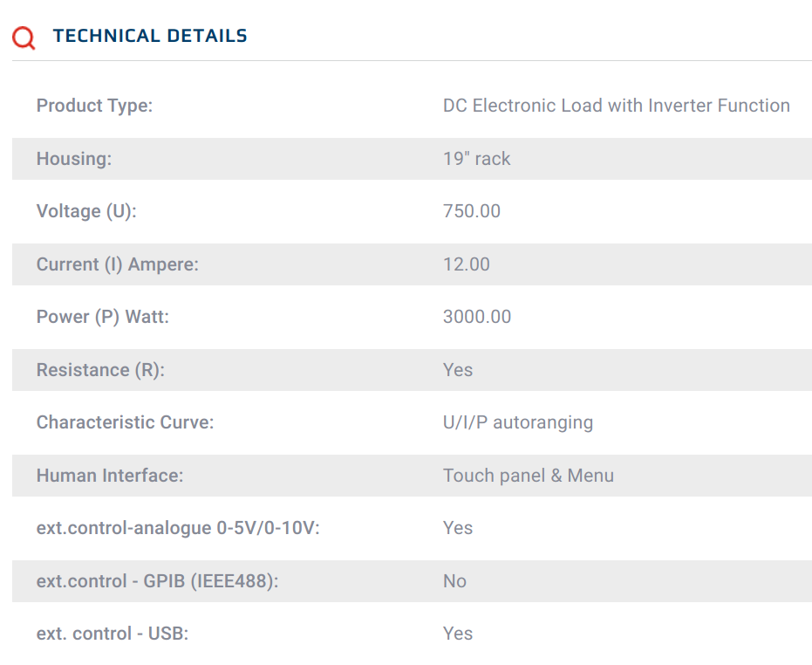Click the 12.00 current value

466,264
